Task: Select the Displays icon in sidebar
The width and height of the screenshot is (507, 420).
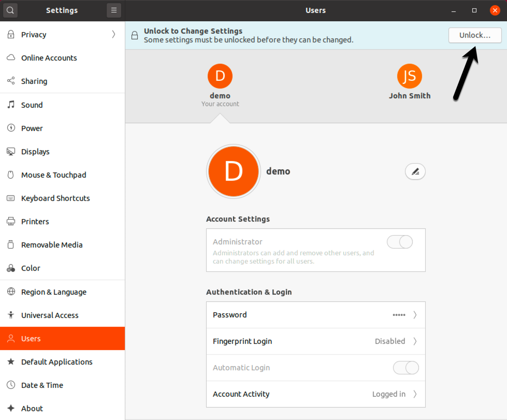Action: point(11,152)
